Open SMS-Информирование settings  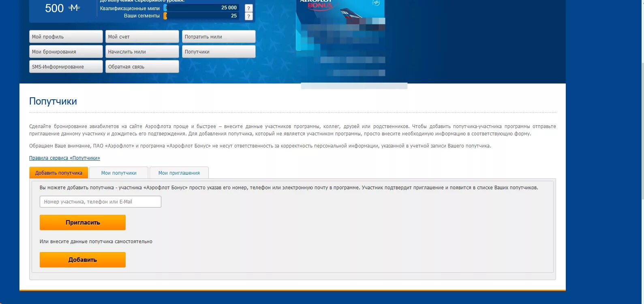[x=66, y=66]
